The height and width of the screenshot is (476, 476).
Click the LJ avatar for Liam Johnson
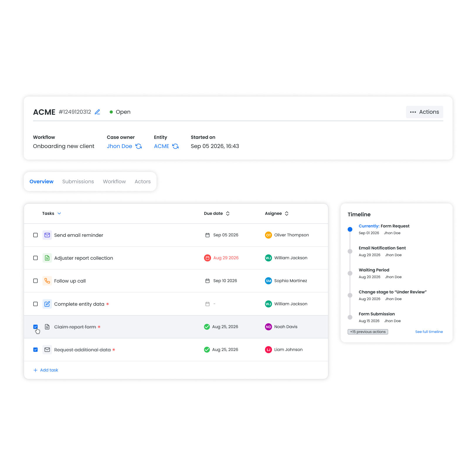(x=268, y=350)
